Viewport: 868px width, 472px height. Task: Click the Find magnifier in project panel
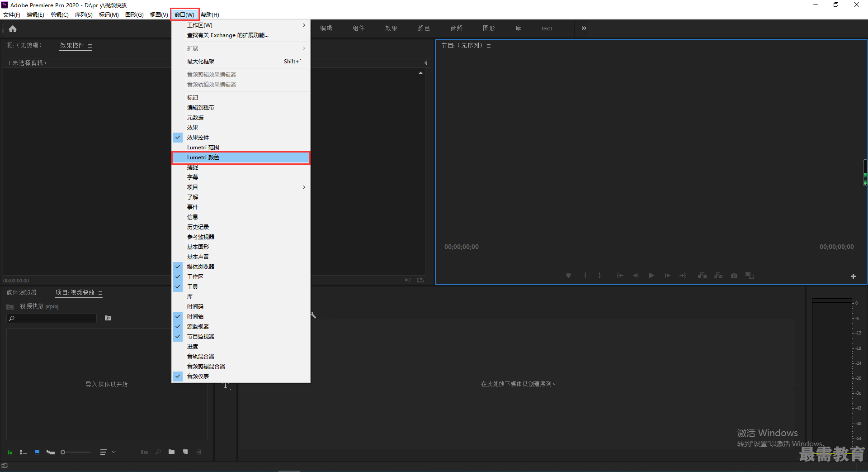point(158,452)
